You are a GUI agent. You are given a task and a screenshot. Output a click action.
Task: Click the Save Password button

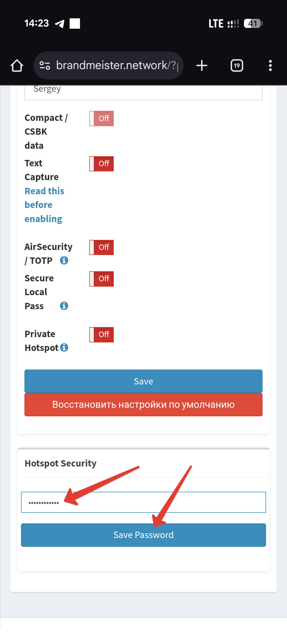point(143,535)
